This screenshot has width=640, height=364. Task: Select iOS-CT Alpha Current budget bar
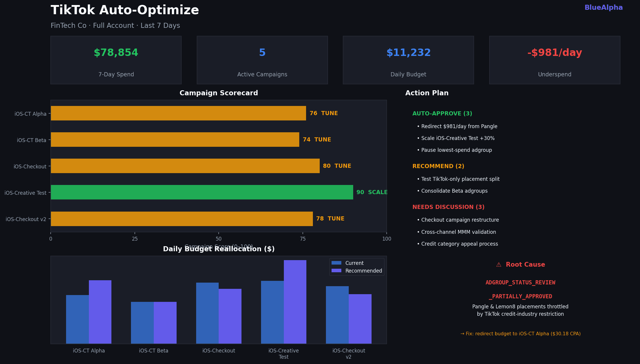[x=77, y=319]
